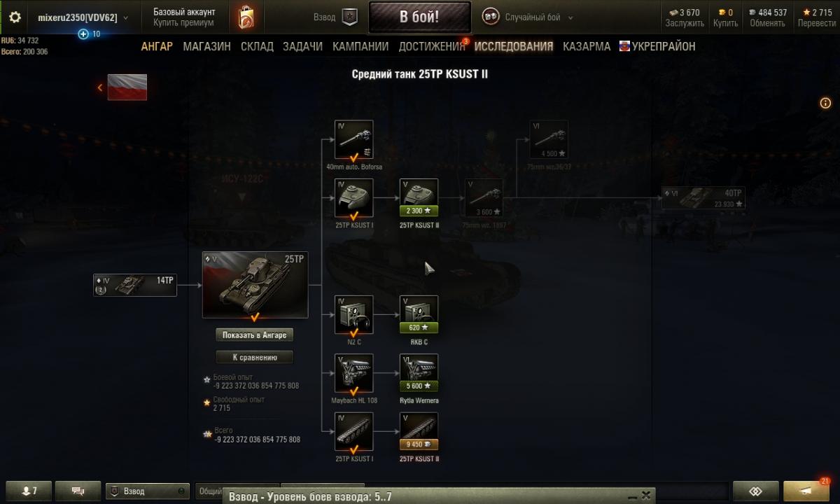Open the settings gear menu
840x504 pixels.
(15, 17)
